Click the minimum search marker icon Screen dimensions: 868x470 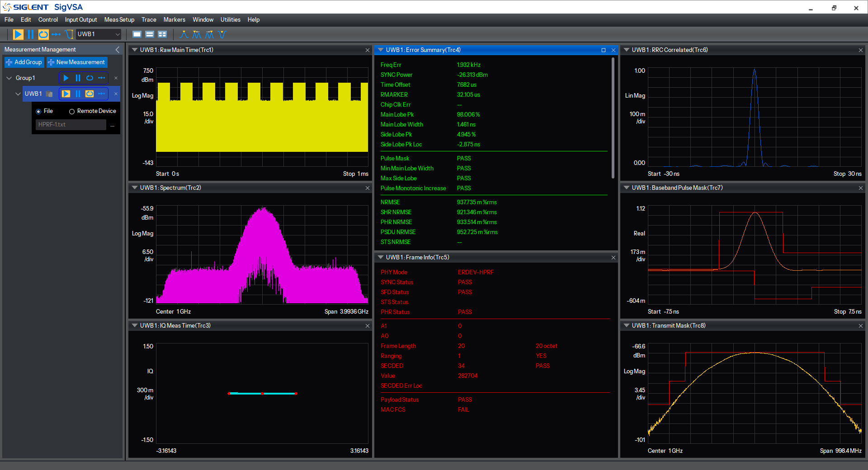pyautogui.click(x=222, y=34)
